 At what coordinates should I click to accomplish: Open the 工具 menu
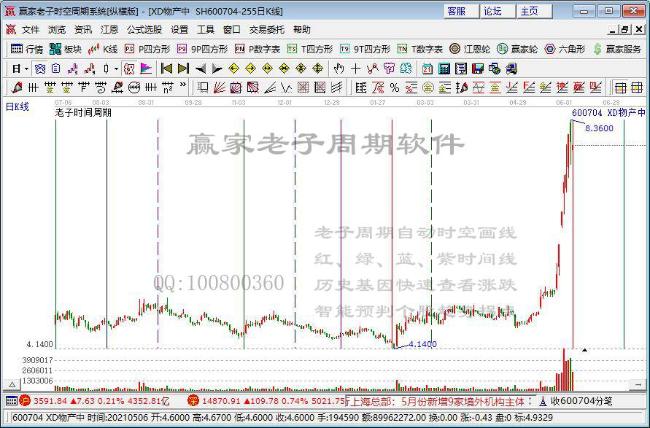(x=205, y=30)
